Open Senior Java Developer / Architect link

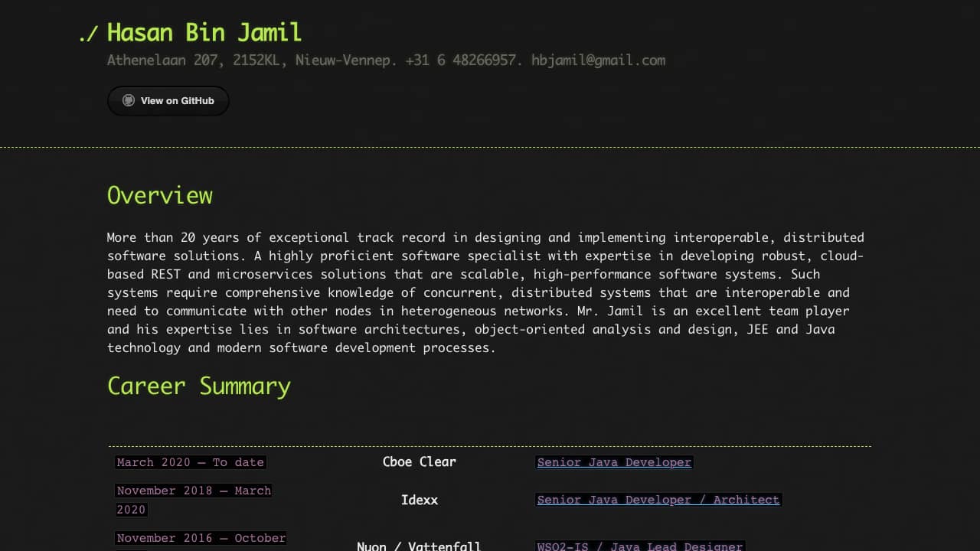[x=658, y=500]
